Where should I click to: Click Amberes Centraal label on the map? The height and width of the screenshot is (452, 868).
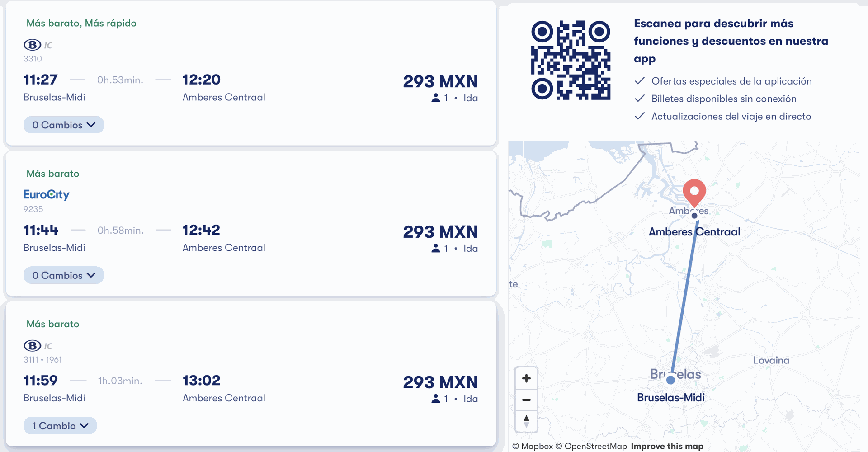pyautogui.click(x=694, y=232)
